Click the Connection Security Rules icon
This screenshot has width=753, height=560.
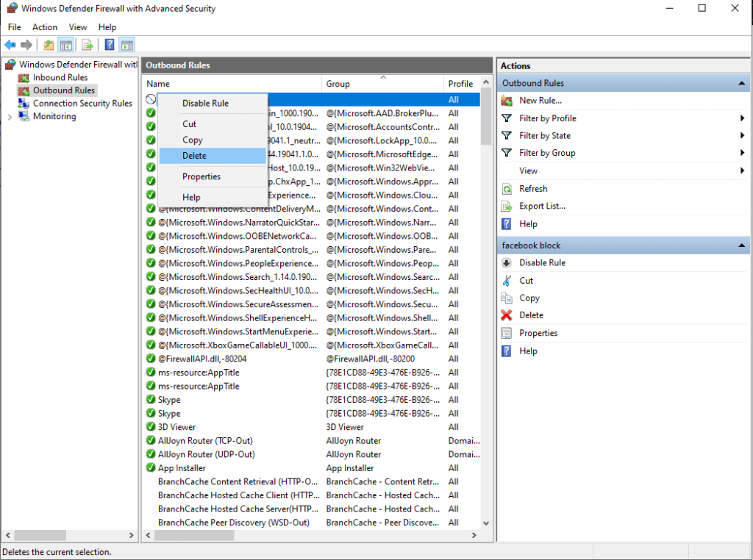[24, 103]
